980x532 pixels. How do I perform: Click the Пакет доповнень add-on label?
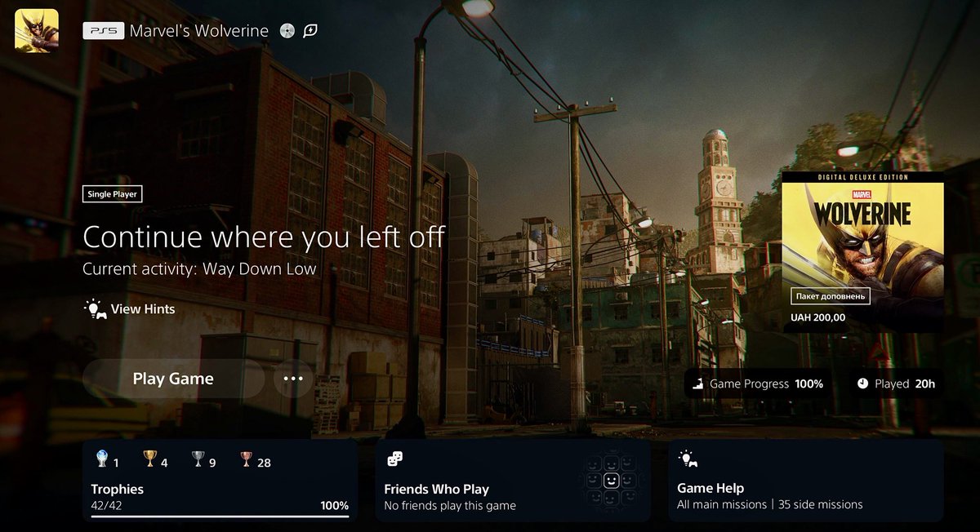[831, 296]
